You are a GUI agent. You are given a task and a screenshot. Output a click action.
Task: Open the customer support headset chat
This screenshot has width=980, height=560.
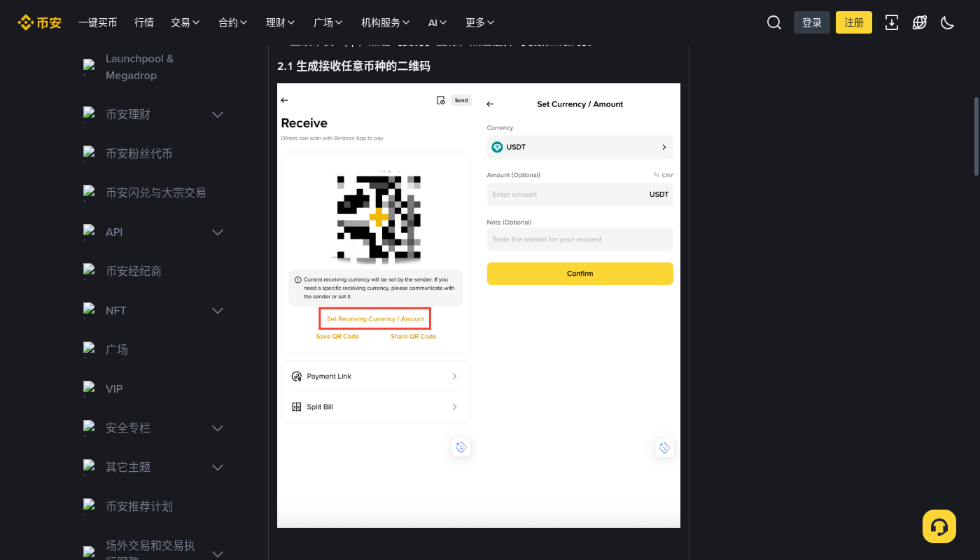(939, 526)
